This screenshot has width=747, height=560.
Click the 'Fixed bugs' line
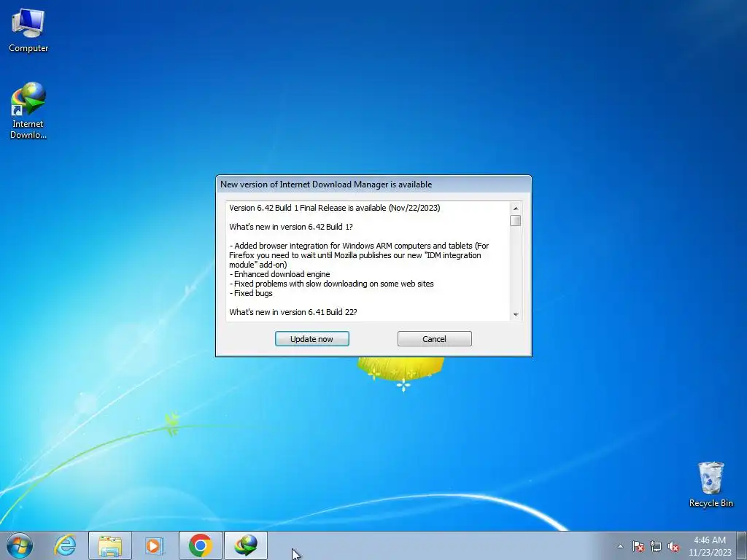point(251,293)
